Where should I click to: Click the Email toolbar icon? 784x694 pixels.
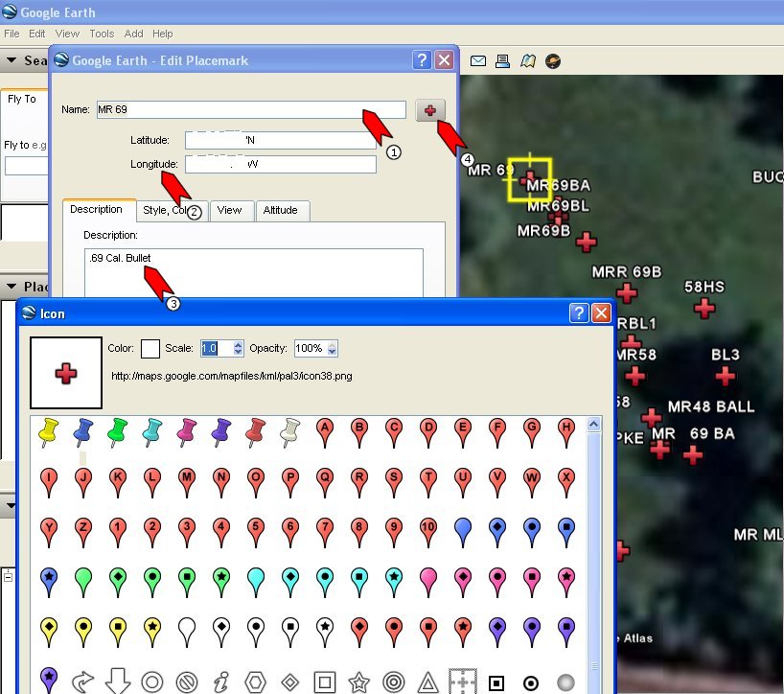(x=478, y=61)
